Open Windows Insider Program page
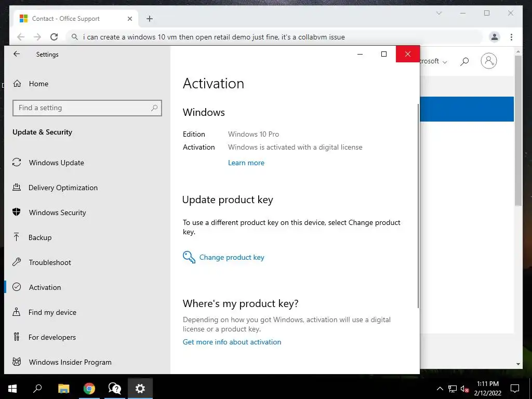Image resolution: width=532 pixels, height=399 pixels. [x=87, y=362]
